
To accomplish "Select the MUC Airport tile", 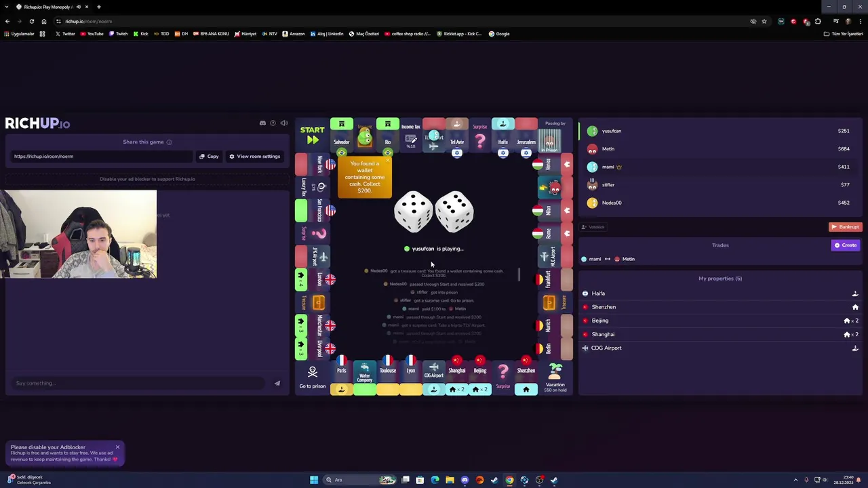I will [x=555, y=257].
